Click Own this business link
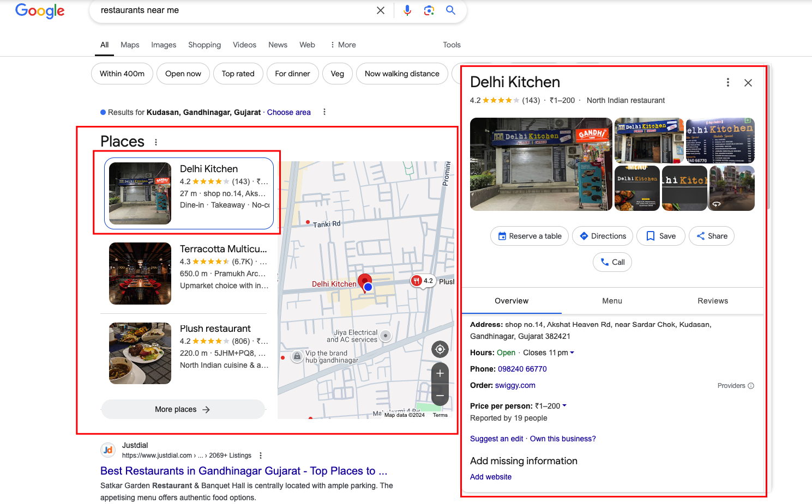Screen dimensions: 812x504 click(563, 439)
